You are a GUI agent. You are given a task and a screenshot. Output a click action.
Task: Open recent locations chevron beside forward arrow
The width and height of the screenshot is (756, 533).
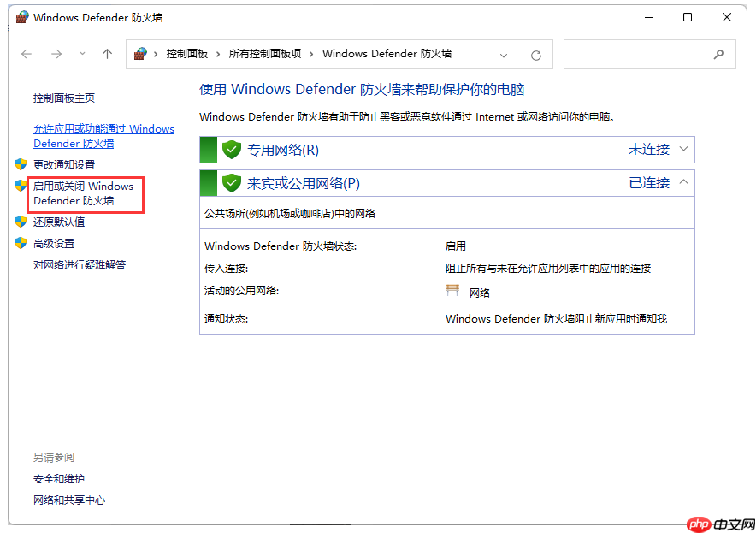pyautogui.click(x=82, y=54)
